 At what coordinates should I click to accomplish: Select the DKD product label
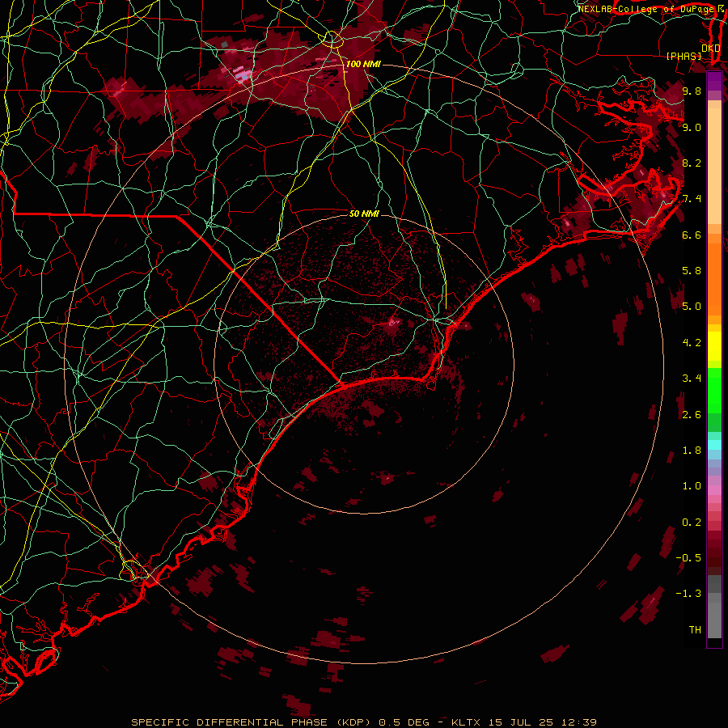pos(710,48)
